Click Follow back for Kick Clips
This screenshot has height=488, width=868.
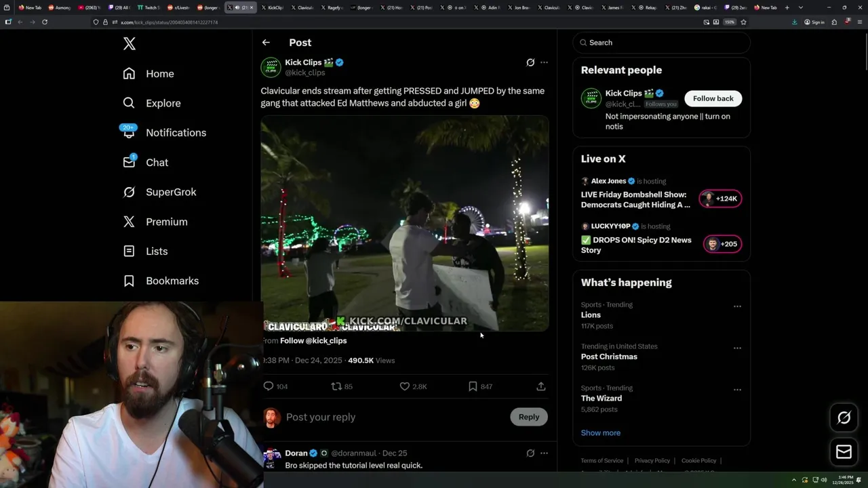[x=713, y=98]
